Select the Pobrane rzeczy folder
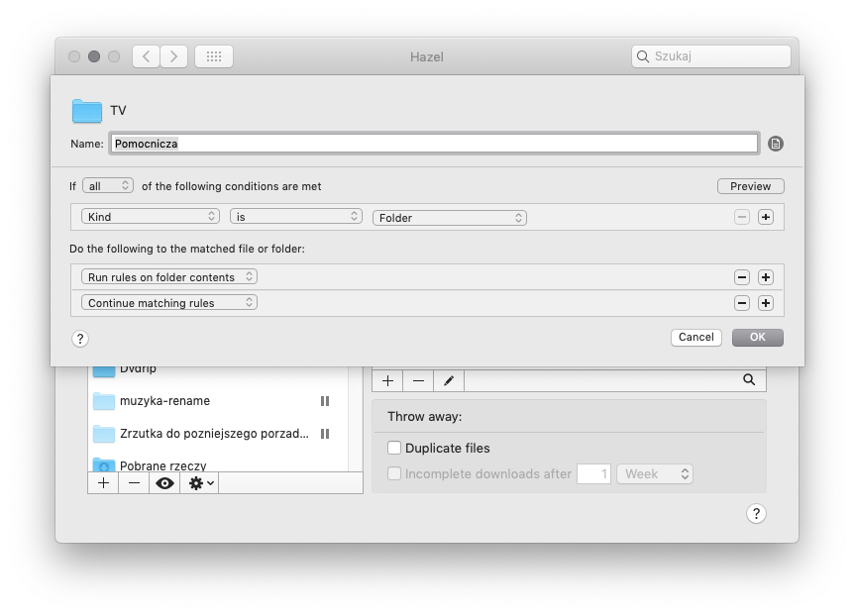Viewport: 854px width, 616px height. 162,464
